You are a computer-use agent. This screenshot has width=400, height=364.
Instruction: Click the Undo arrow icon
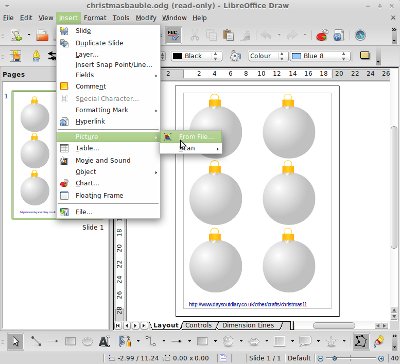(266, 35)
